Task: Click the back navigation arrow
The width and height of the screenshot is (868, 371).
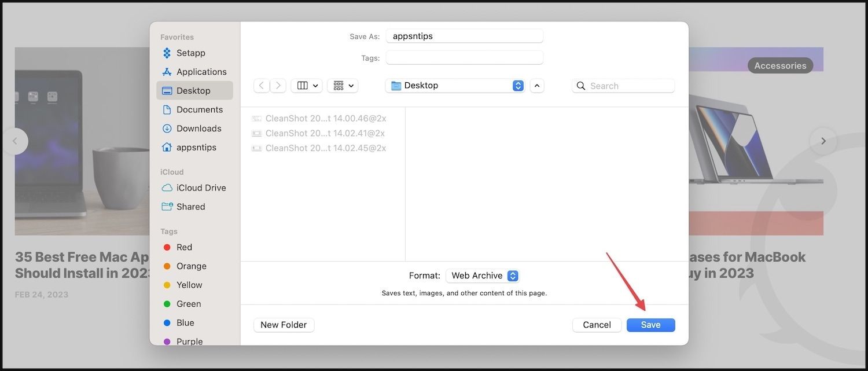Action: [262, 86]
